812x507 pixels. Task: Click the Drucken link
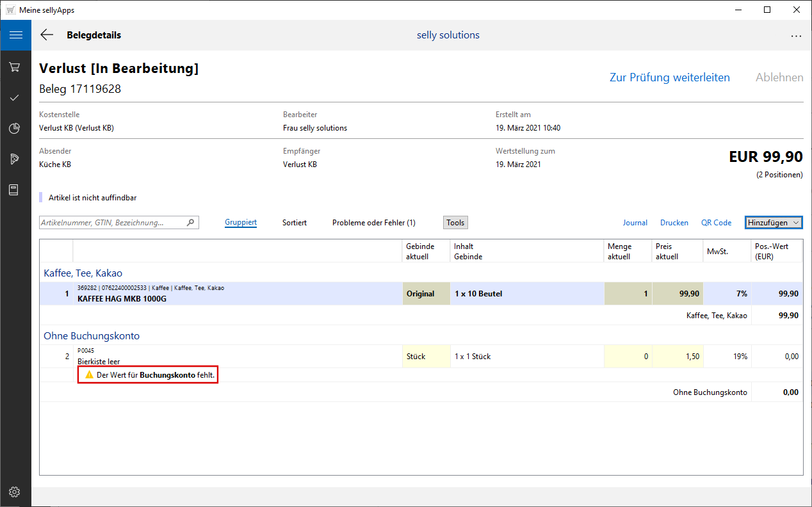(x=674, y=223)
